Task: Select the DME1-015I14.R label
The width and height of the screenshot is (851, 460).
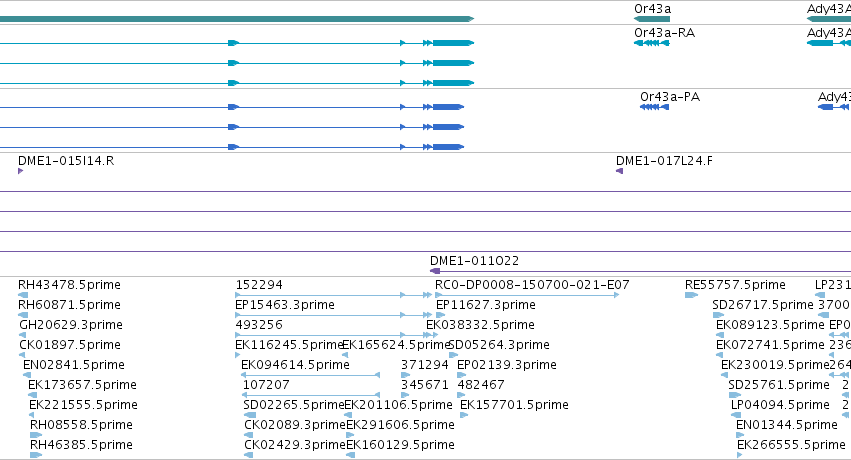Action: point(66,161)
